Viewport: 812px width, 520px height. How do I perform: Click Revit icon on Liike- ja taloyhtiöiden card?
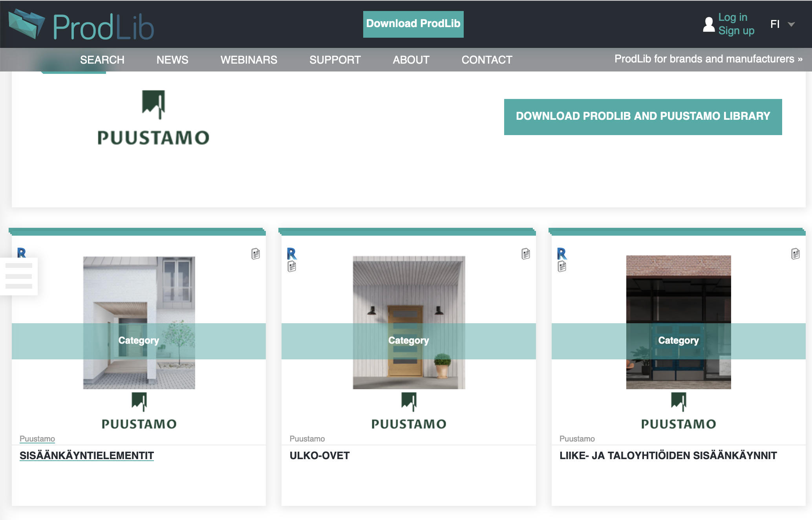click(x=562, y=254)
